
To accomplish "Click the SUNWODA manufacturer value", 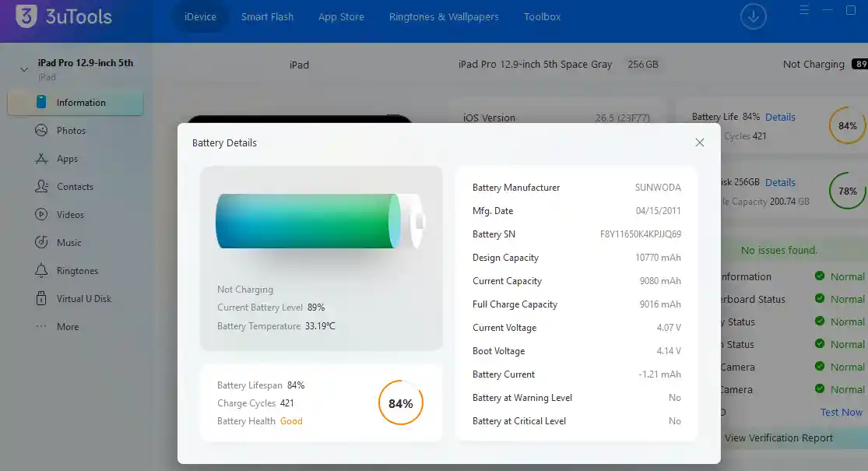I will pos(658,187).
